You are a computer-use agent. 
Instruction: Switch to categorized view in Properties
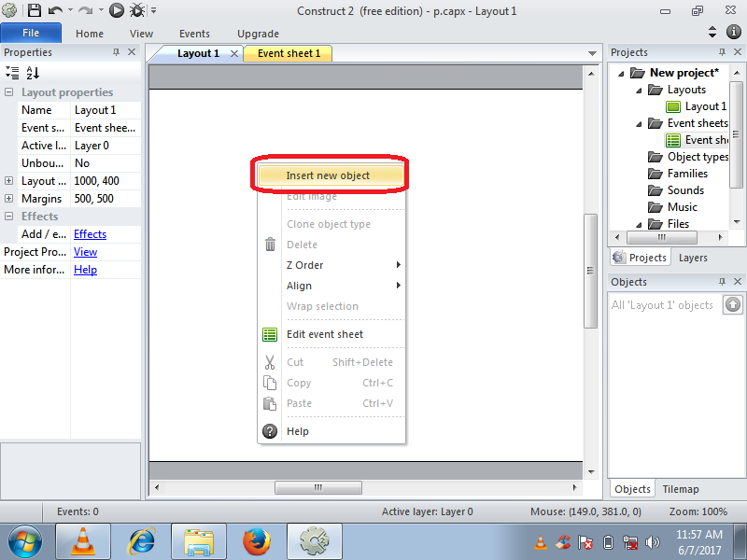coord(12,73)
